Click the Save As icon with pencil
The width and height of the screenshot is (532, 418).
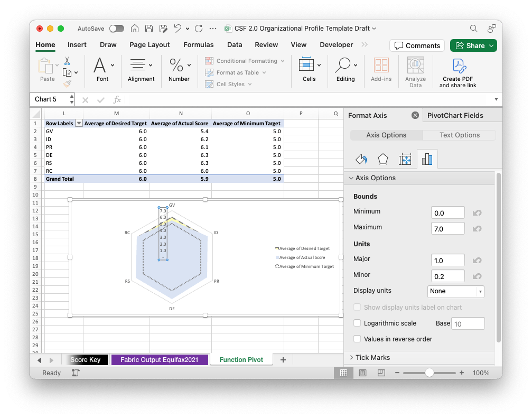tap(163, 29)
